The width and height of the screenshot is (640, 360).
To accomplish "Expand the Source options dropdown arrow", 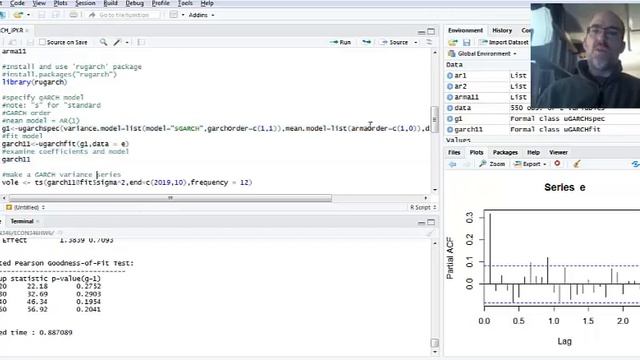I will point(416,42).
